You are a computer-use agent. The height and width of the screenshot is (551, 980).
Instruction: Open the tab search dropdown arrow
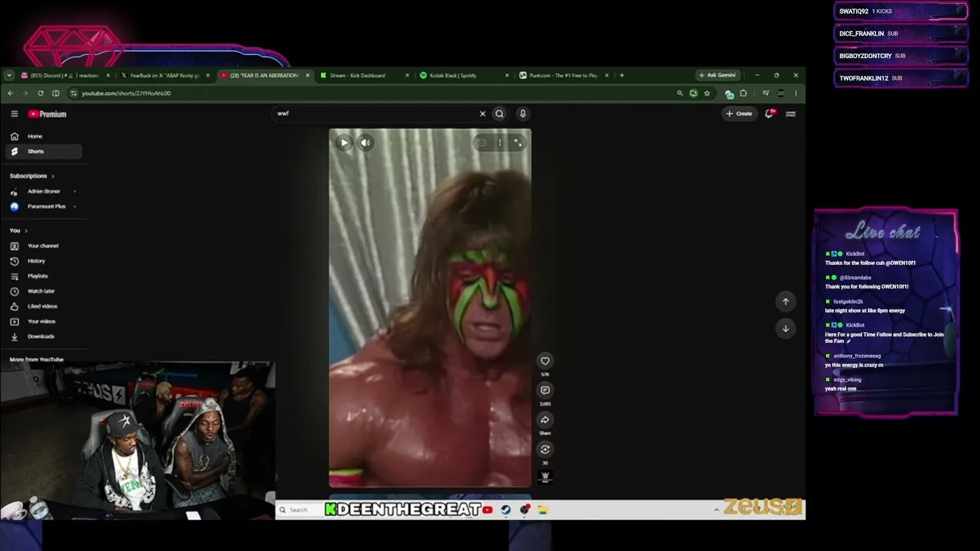[8, 76]
